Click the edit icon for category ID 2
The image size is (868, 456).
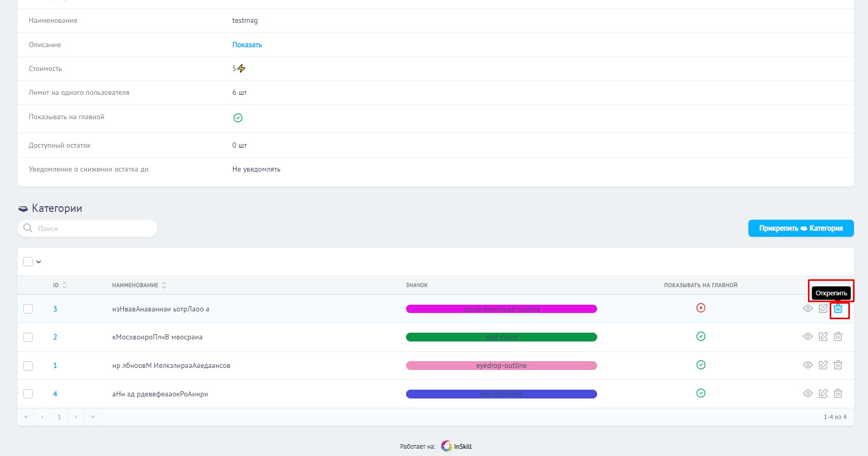(x=823, y=337)
